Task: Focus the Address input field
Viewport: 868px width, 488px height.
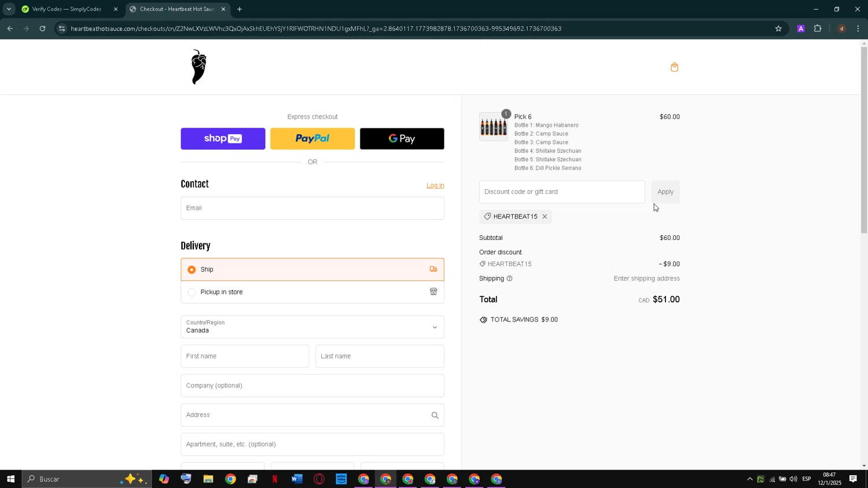Action: (312, 415)
